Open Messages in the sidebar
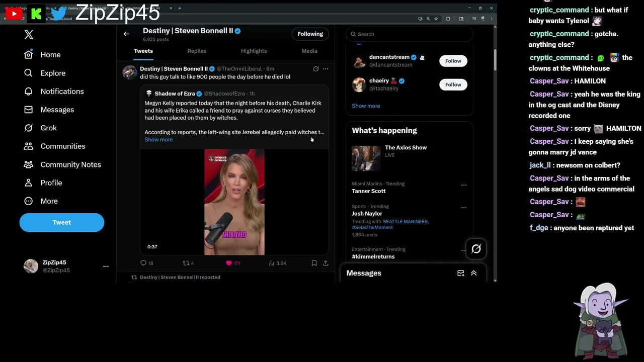Screen dimensions: 644x362 (x=49, y=110)
